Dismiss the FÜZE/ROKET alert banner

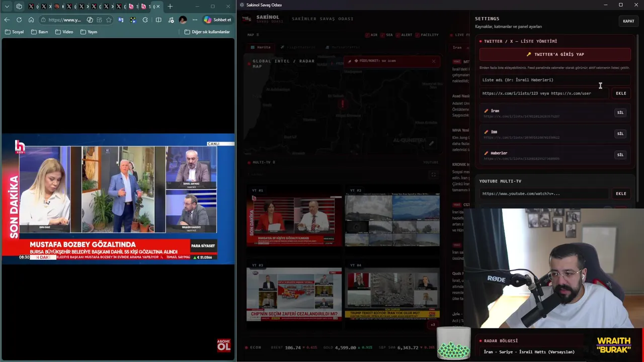pos(433,61)
